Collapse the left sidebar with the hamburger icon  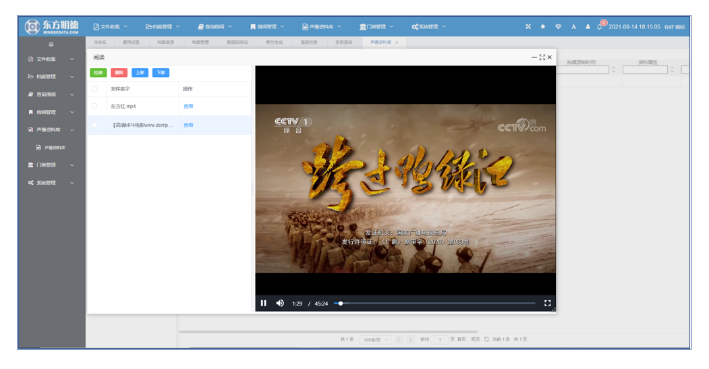51,44
